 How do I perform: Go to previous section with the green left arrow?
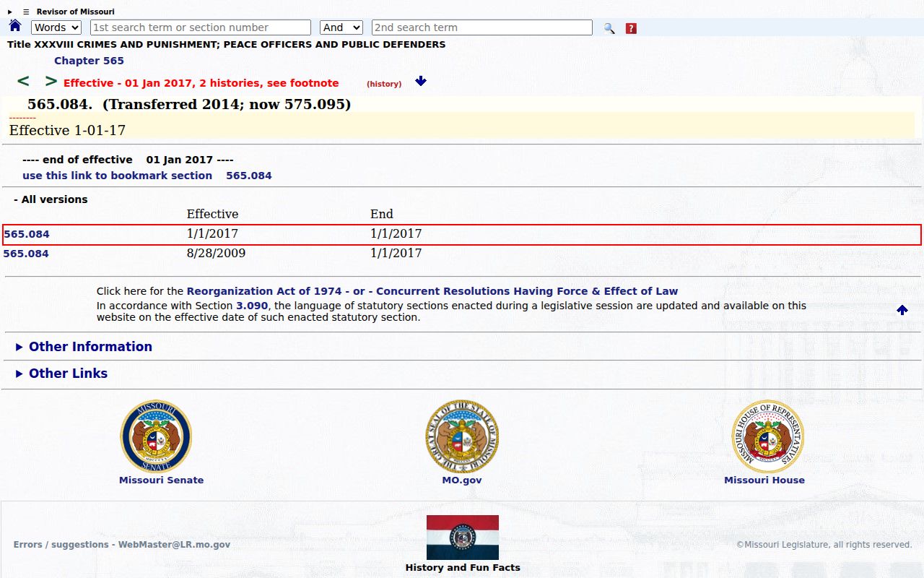23,81
